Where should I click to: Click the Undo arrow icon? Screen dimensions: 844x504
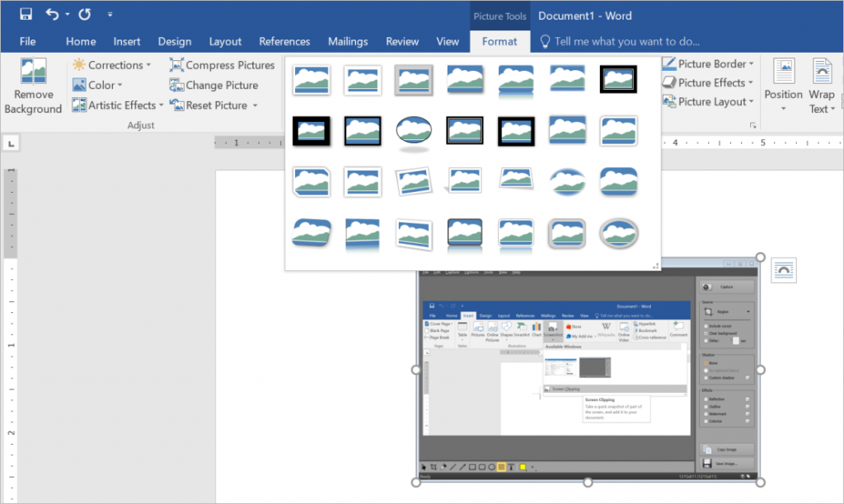(x=53, y=14)
